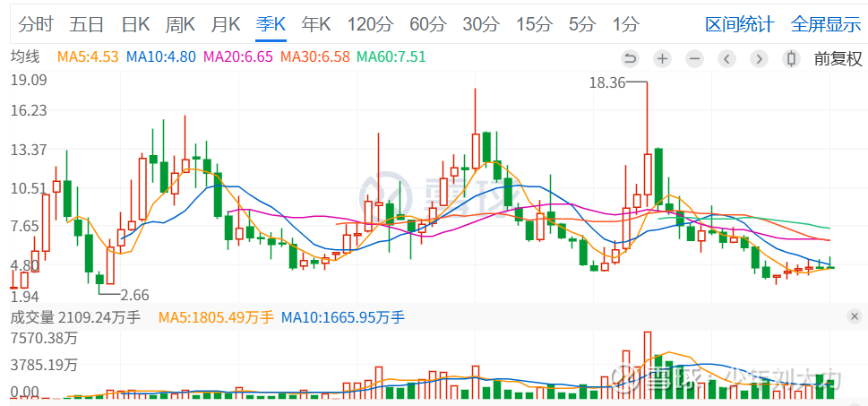Viewport: 868px width, 406px height.
Task: Click the 16.23 price axis label
Action: (x=29, y=109)
